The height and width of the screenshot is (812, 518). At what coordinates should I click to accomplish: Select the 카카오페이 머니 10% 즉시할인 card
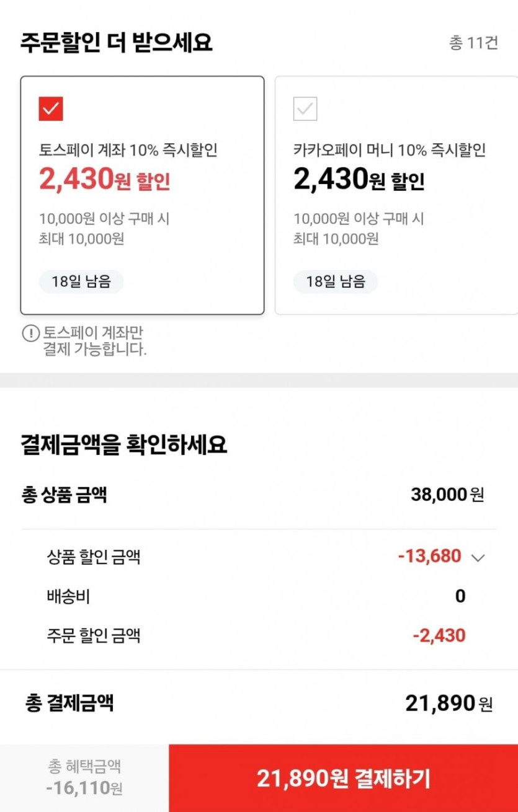point(396,195)
